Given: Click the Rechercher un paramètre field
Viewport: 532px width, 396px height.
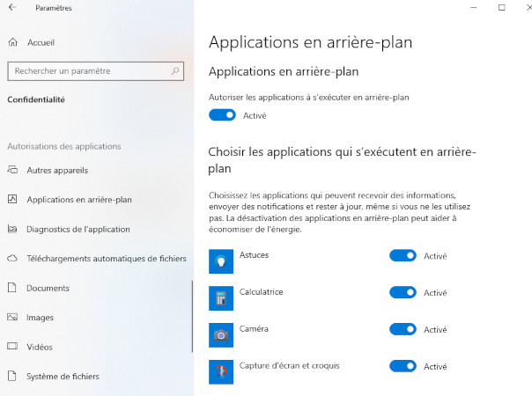Looking at the screenshot, I should (x=96, y=71).
